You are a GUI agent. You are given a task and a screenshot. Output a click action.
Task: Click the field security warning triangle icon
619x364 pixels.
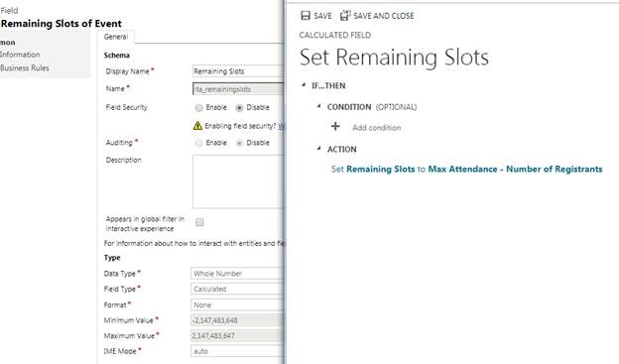pos(197,126)
